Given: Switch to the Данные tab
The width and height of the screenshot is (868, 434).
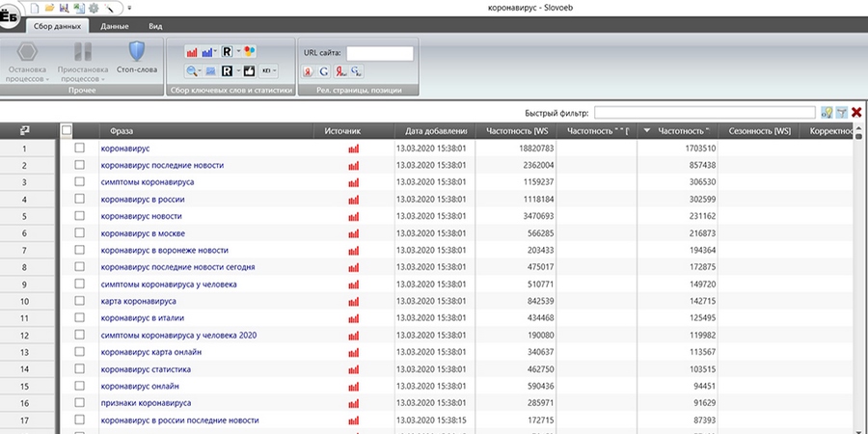Looking at the screenshot, I should (115, 26).
